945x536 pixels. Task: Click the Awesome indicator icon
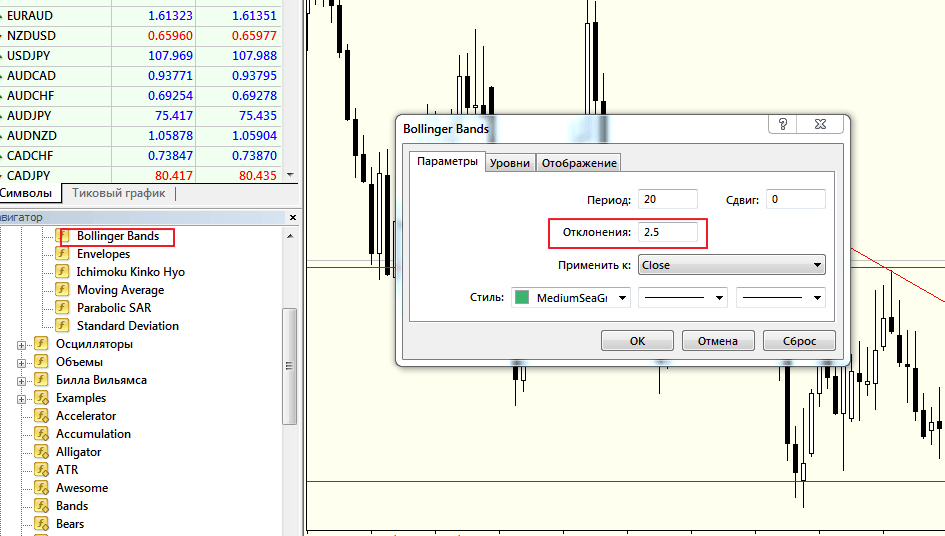point(41,488)
